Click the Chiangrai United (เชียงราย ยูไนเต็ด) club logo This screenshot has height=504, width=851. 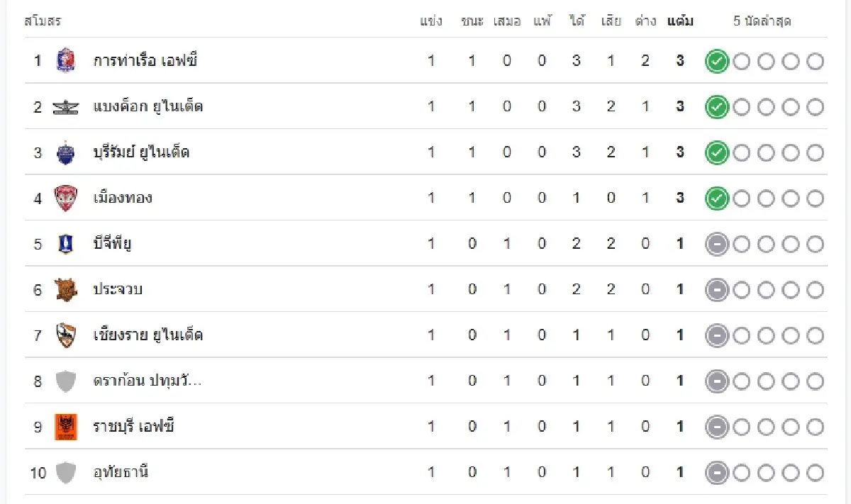65,335
